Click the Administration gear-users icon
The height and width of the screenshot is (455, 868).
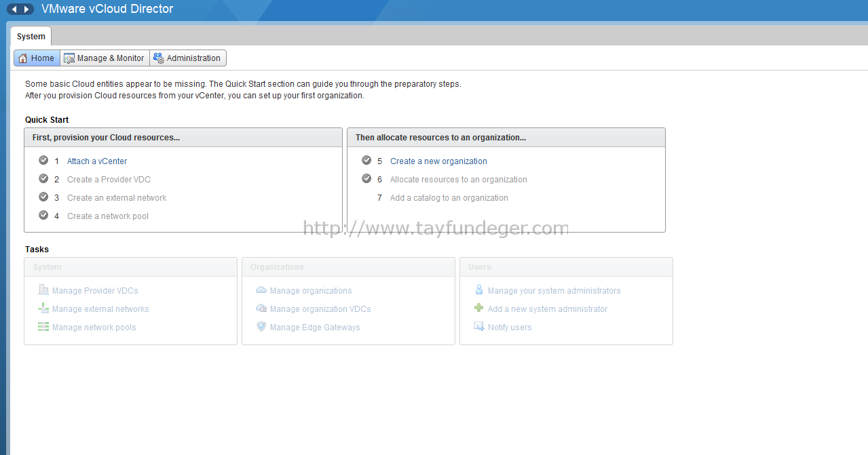pos(158,58)
